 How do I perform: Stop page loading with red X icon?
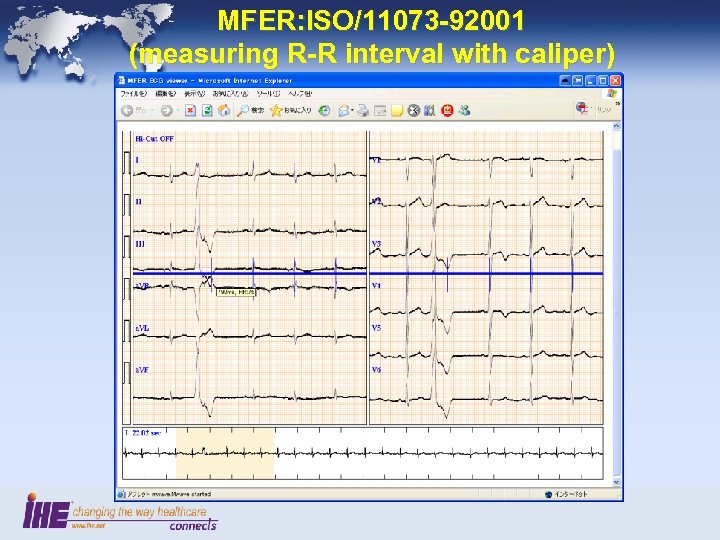[x=190, y=111]
